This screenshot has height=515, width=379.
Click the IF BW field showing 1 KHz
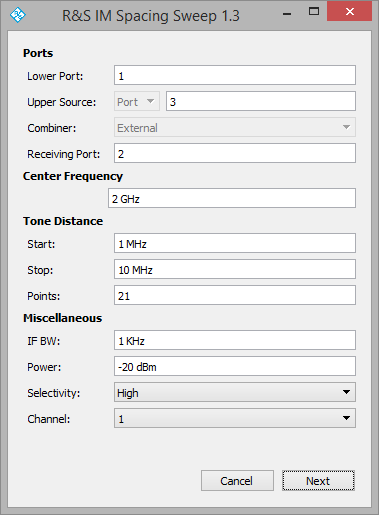pos(235,340)
